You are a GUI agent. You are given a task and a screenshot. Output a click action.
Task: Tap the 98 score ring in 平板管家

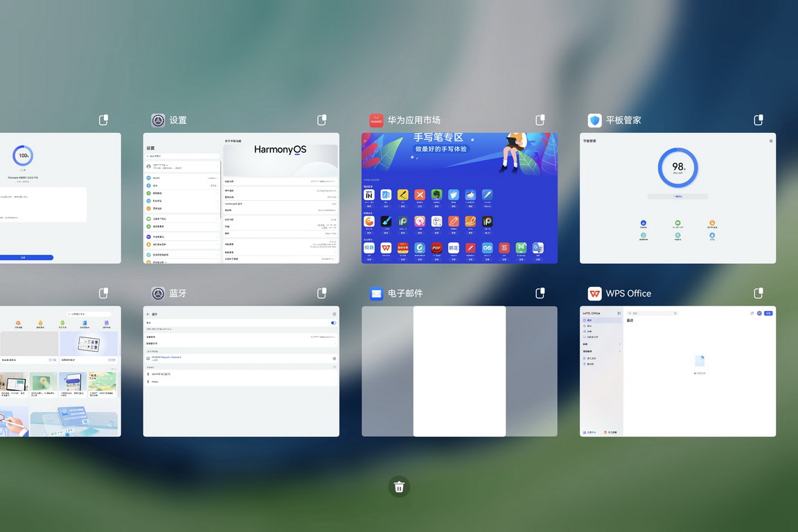pos(678,168)
